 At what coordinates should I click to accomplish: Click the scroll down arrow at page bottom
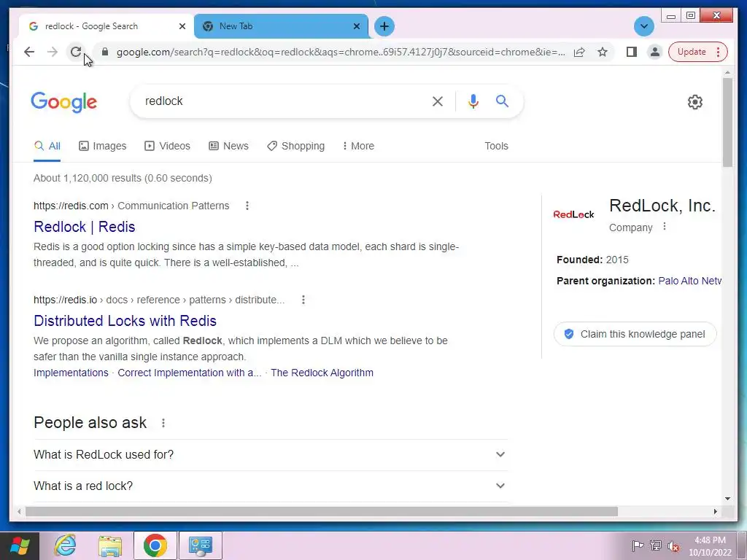point(727,499)
